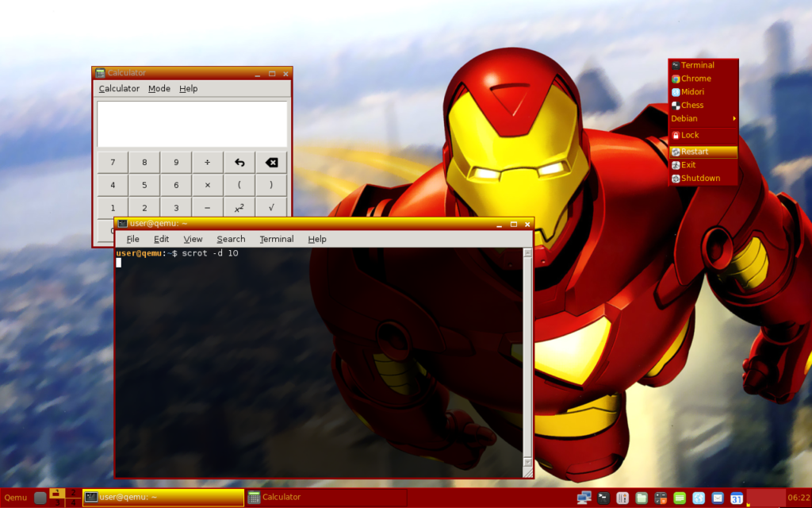Launch the web browser globe tray icon

tap(699, 498)
